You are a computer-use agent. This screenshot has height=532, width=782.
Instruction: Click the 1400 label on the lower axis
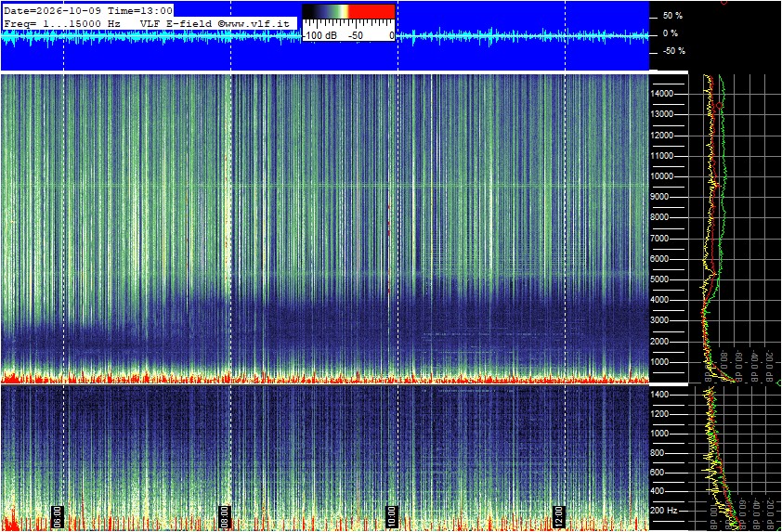[x=659, y=395]
